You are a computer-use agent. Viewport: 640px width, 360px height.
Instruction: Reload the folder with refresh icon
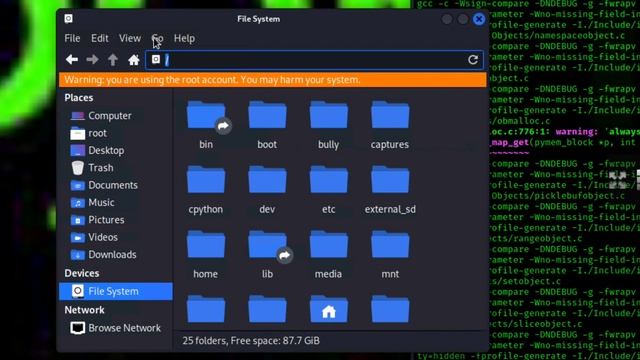pyautogui.click(x=473, y=60)
